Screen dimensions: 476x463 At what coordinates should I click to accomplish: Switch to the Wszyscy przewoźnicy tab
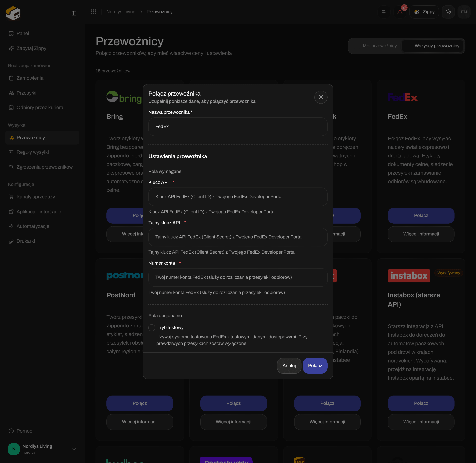(433, 46)
